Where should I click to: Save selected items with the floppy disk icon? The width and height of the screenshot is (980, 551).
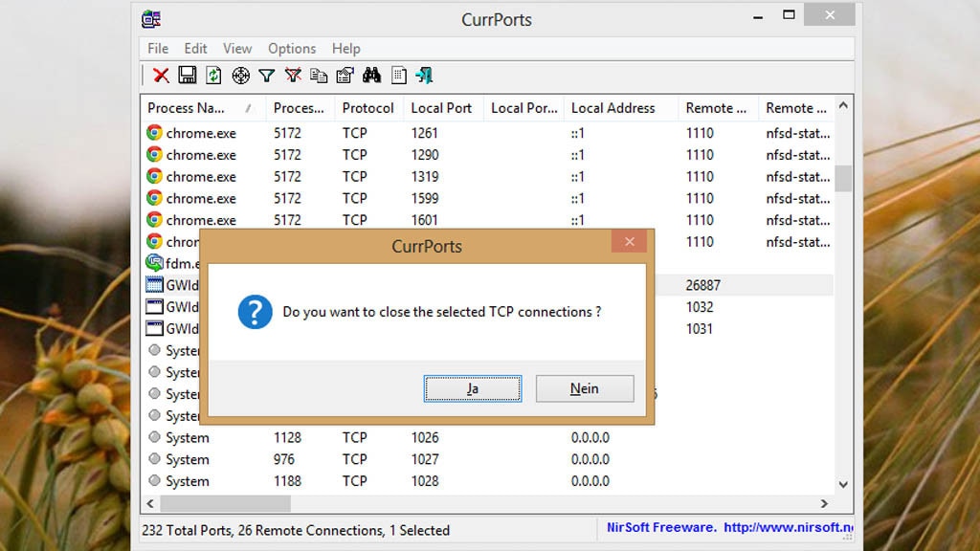187,76
